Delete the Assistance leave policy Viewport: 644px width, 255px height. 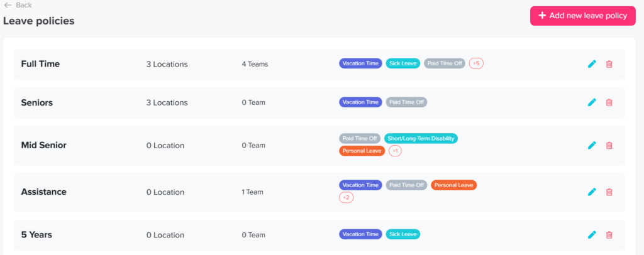point(609,192)
